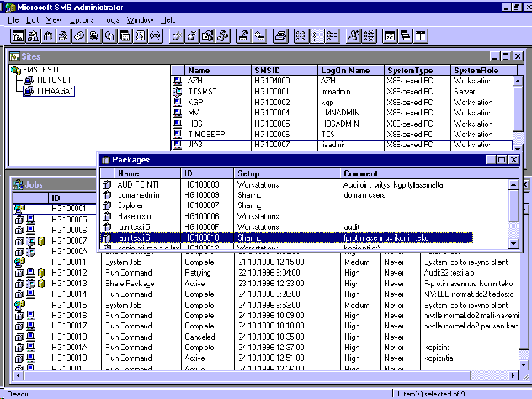Select the Share Package job with Active status
Viewport: 532px width, 399px height.
click(x=266, y=284)
